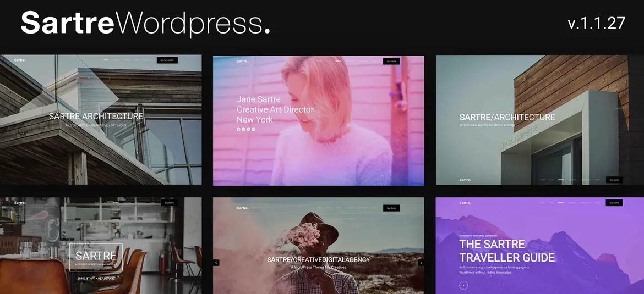Click the previous slide arrow in agency demo

tap(216, 263)
